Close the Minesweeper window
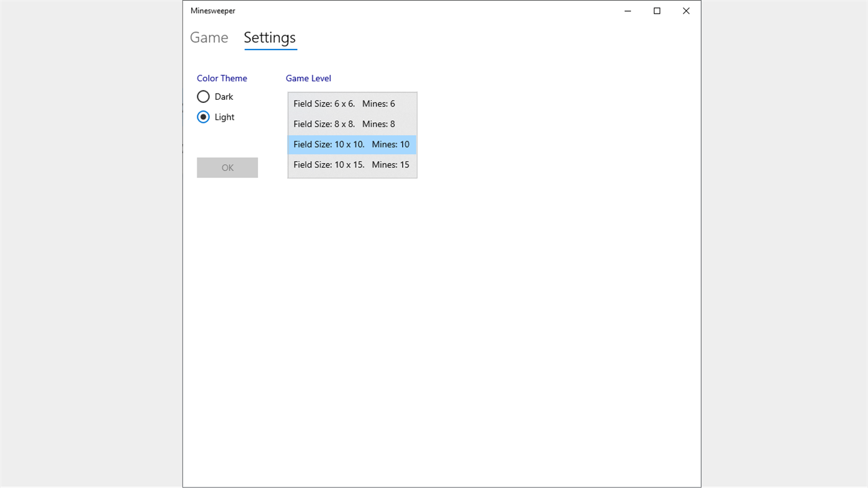Image resolution: width=868 pixels, height=488 pixels. pos(686,11)
